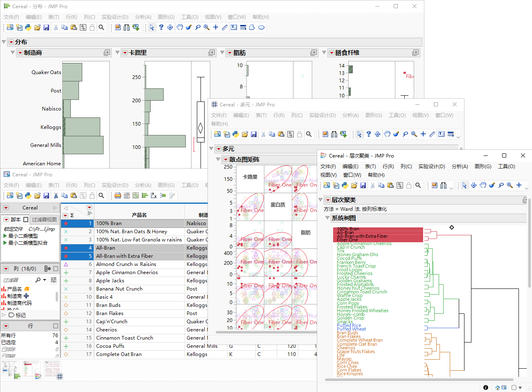Collapse the 分布 outline with its gray triangle
Screen dimensions: 532x392
(4, 42)
